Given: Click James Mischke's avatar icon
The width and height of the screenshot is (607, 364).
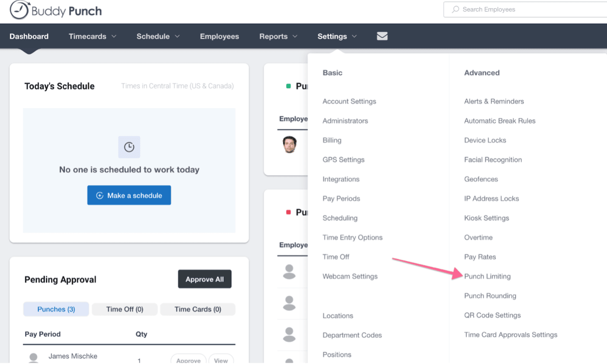Looking at the screenshot, I should click(x=34, y=357).
